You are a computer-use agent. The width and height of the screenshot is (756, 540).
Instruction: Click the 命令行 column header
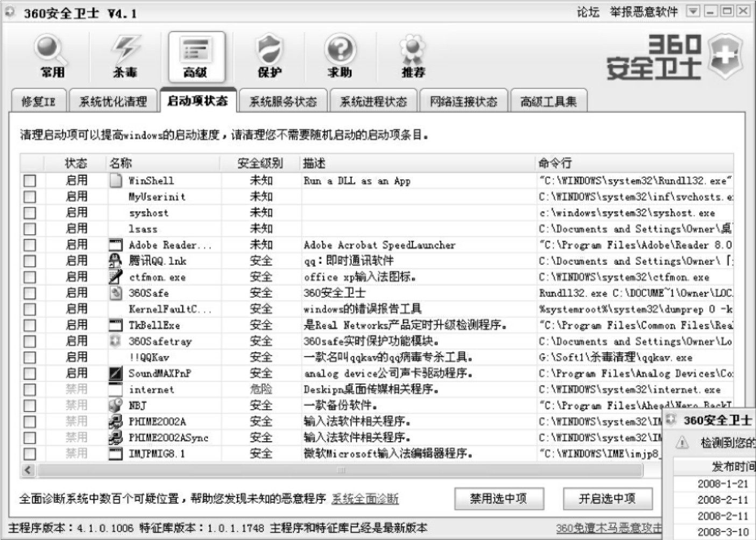click(634, 163)
